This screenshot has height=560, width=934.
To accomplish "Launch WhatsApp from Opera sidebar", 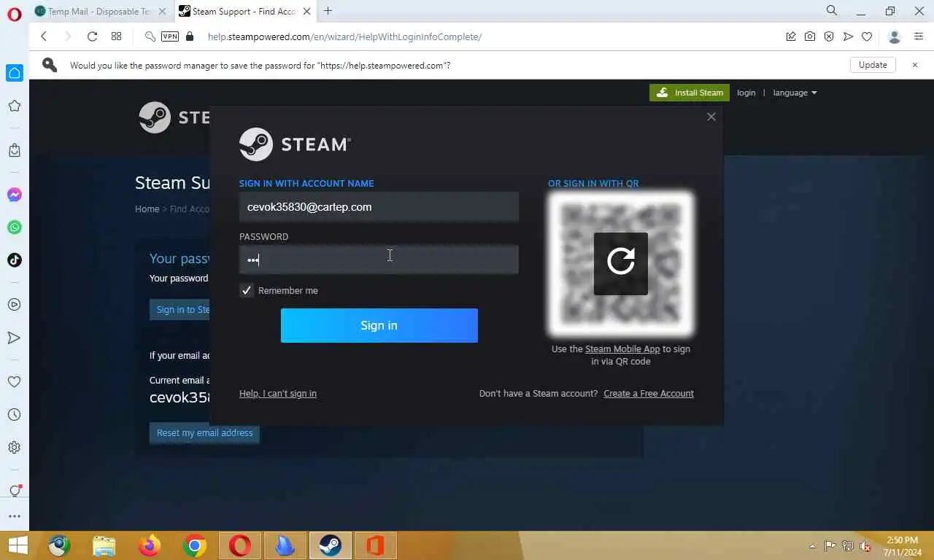I will coord(15,227).
